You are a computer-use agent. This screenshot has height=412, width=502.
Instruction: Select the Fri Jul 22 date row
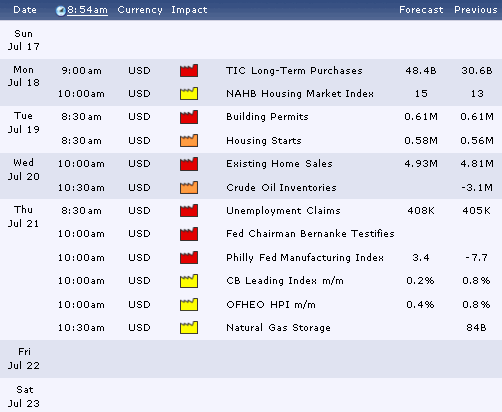click(x=251, y=359)
